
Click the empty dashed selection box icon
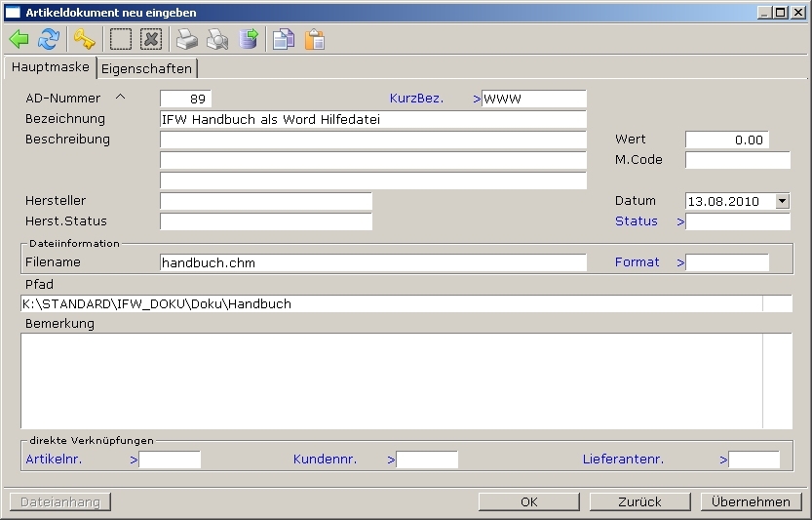(x=120, y=39)
